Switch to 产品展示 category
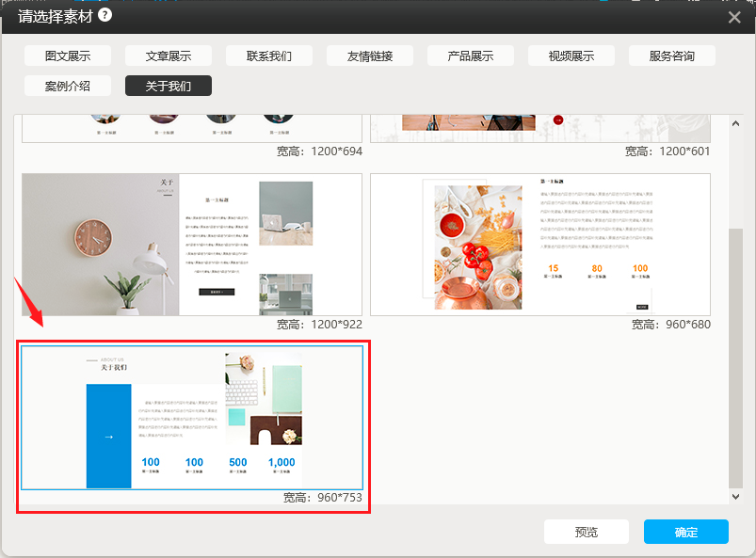This screenshot has height=558, width=756. pos(471,56)
